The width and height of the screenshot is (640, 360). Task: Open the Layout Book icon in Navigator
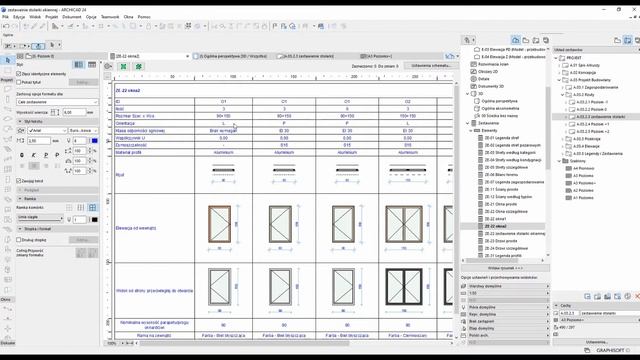536,40
